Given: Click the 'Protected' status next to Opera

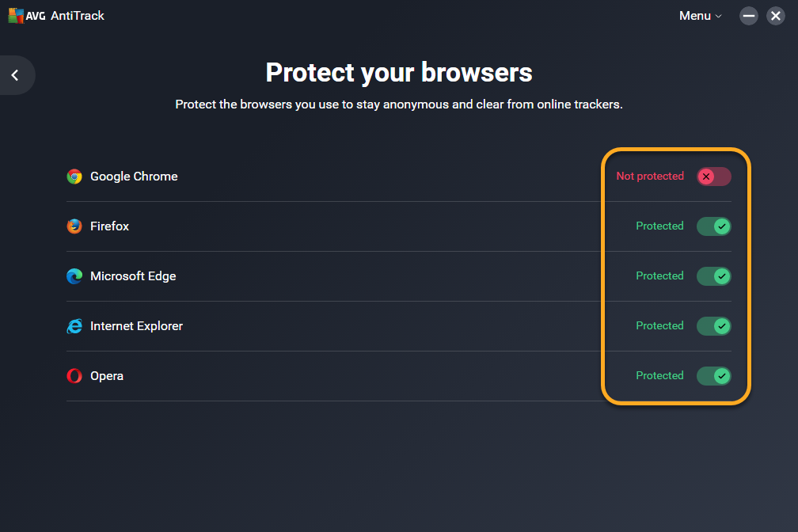Looking at the screenshot, I should [x=659, y=376].
